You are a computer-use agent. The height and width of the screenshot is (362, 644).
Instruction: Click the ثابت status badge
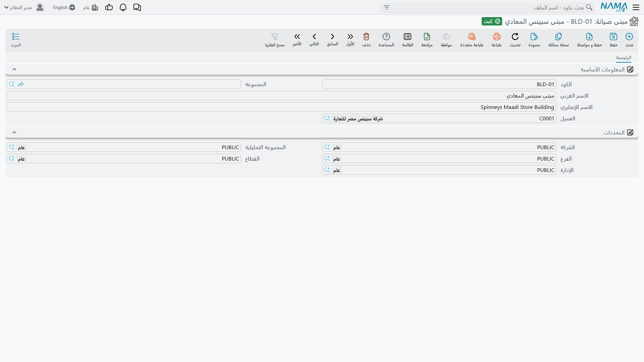(x=492, y=21)
